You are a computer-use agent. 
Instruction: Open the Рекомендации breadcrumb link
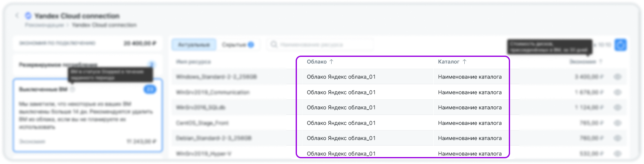click(x=44, y=25)
